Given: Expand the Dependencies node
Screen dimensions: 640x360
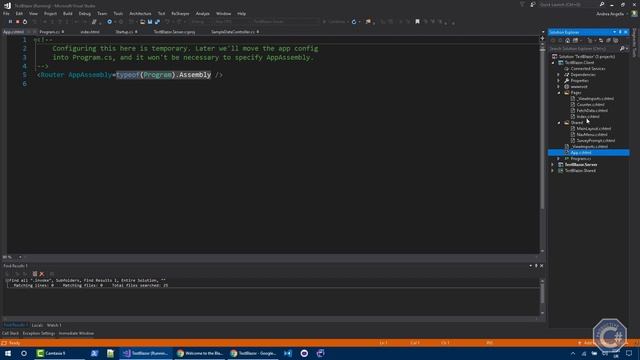Looking at the screenshot, I should point(559,75).
